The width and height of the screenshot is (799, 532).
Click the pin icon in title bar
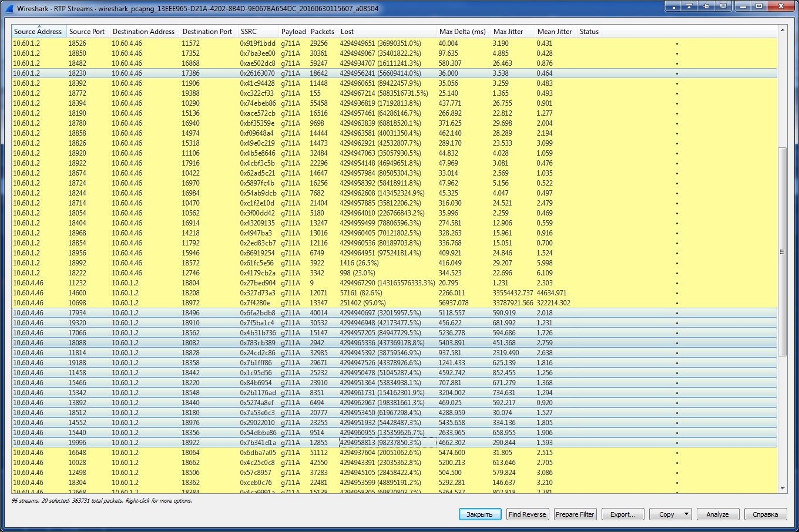(706, 6)
